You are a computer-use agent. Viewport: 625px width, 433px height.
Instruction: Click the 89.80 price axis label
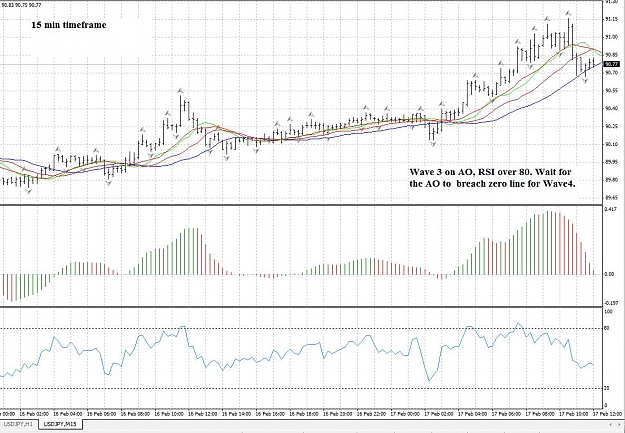tap(611, 180)
